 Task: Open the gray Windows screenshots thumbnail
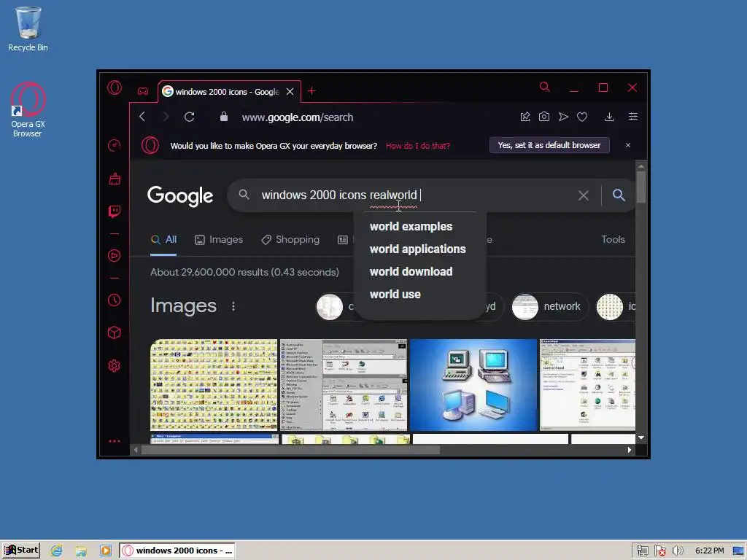pyautogui.click(x=344, y=385)
